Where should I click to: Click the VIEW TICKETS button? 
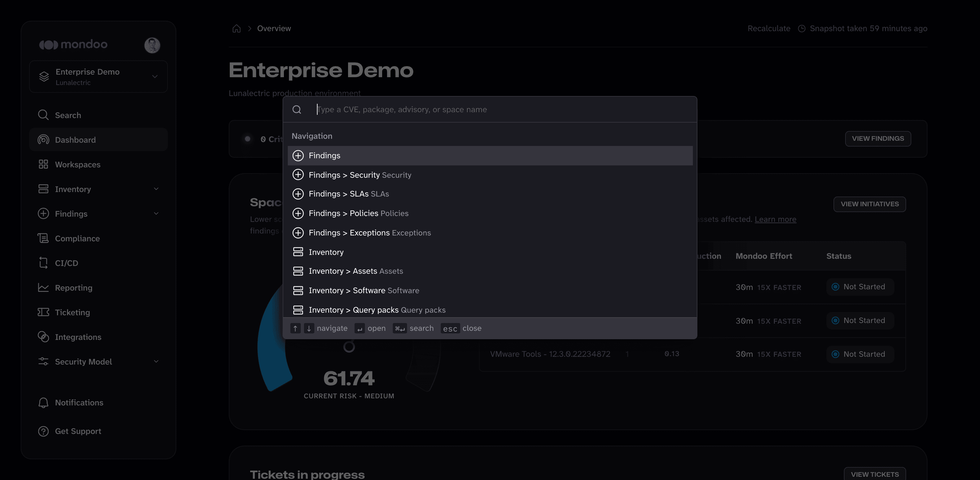tap(875, 474)
